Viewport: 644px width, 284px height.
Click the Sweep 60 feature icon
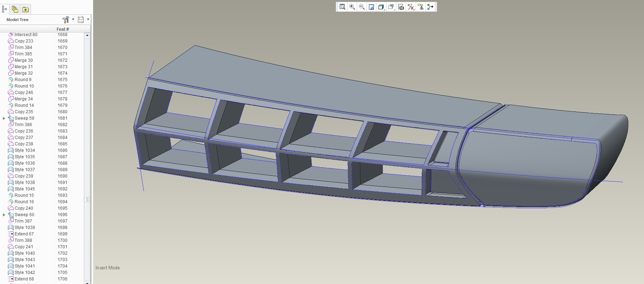11,215
